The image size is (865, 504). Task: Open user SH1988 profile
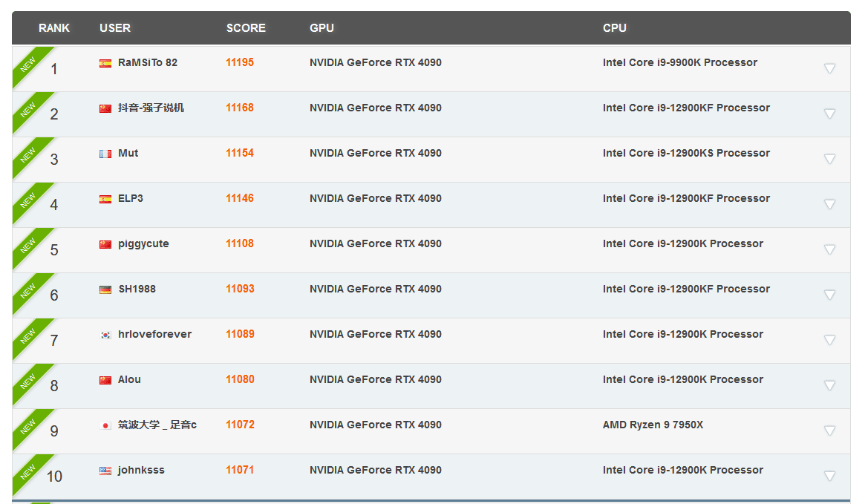(x=137, y=289)
